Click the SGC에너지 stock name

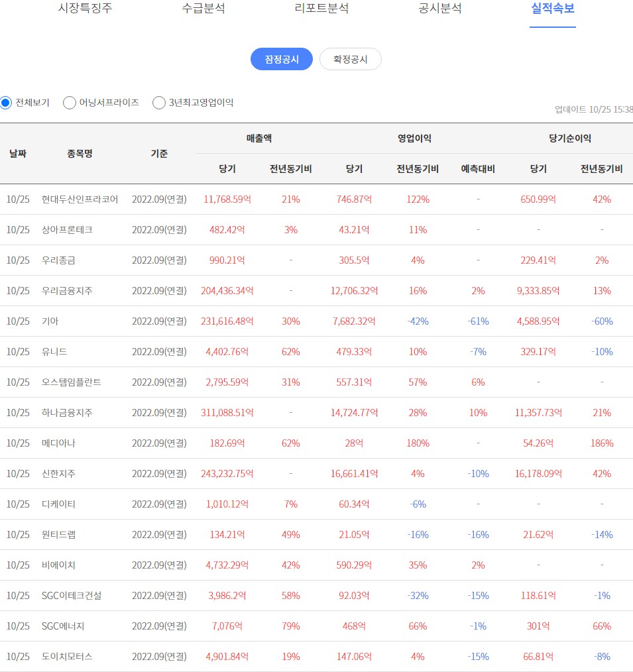pyautogui.click(x=63, y=626)
